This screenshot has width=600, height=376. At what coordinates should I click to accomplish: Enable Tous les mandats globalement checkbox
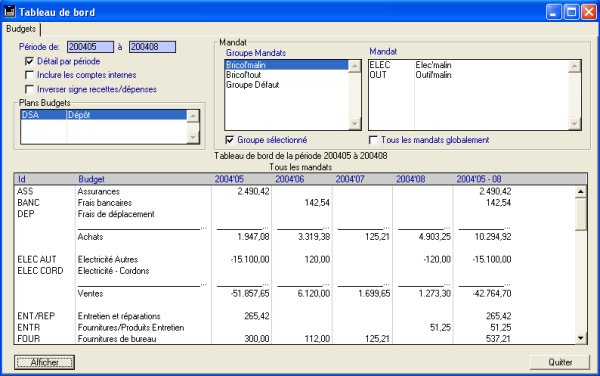click(373, 140)
